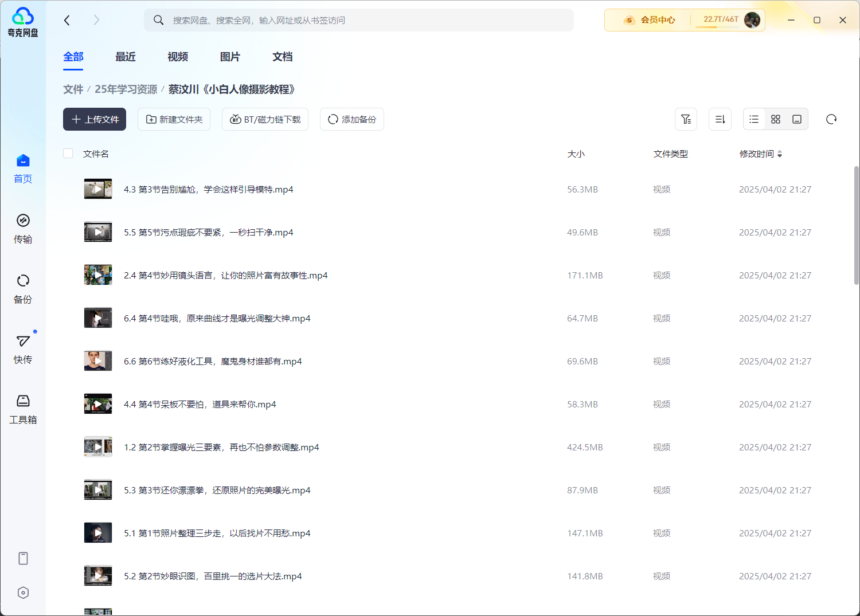This screenshot has height=616, width=860.
Task: Switch to the 最近 tab
Action: (126, 57)
